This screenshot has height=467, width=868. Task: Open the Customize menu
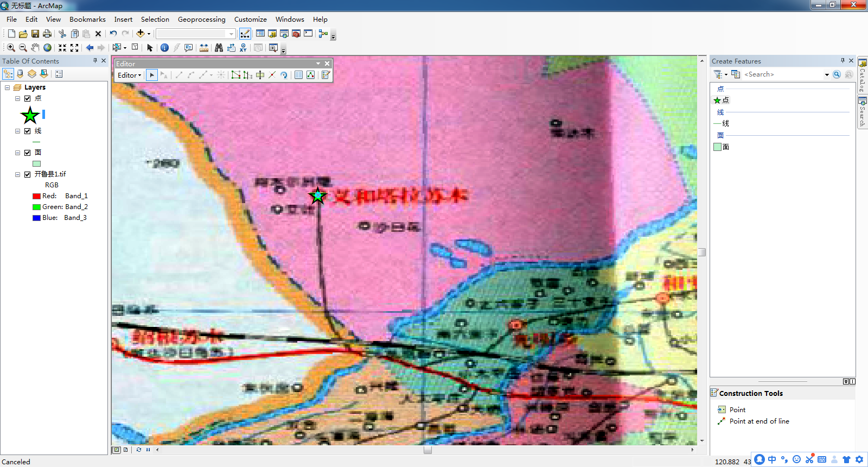250,19
